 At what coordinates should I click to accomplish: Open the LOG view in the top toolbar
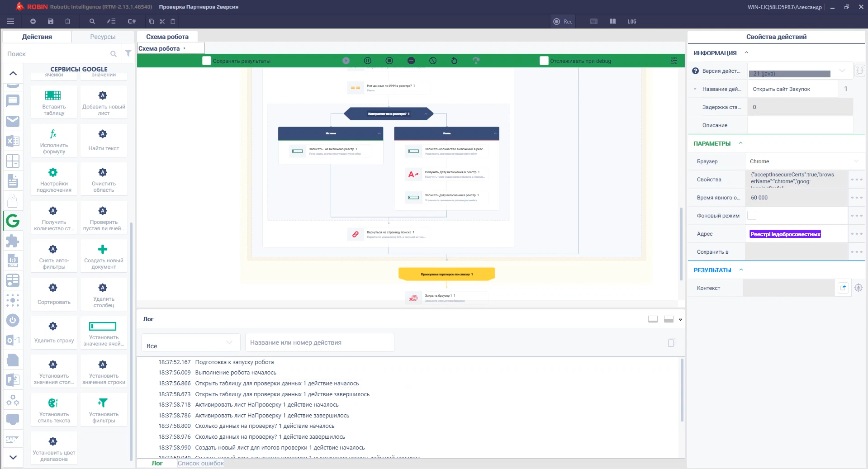631,21
